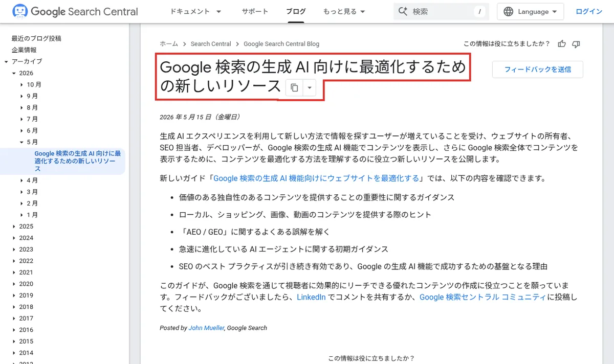
Task: Expand the もっと見る menu
Action: click(x=344, y=11)
